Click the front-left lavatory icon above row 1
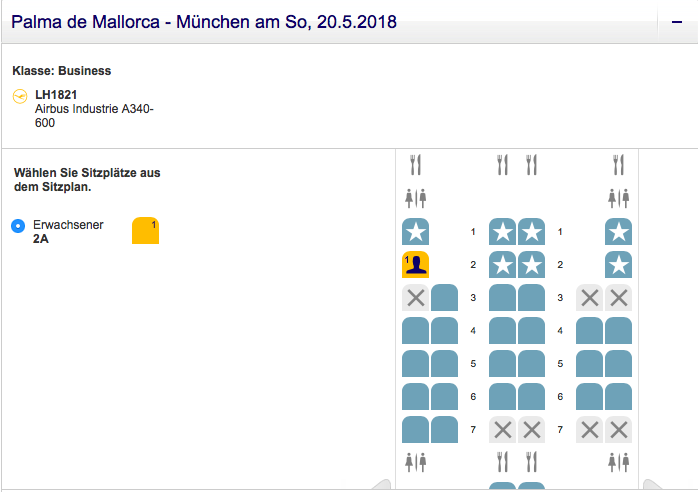 click(415, 197)
